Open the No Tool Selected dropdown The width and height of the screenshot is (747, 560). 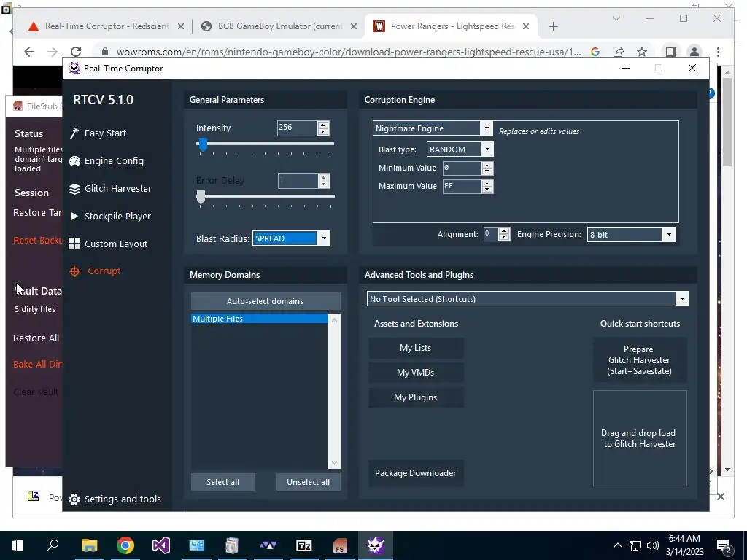(x=682, y=299)
